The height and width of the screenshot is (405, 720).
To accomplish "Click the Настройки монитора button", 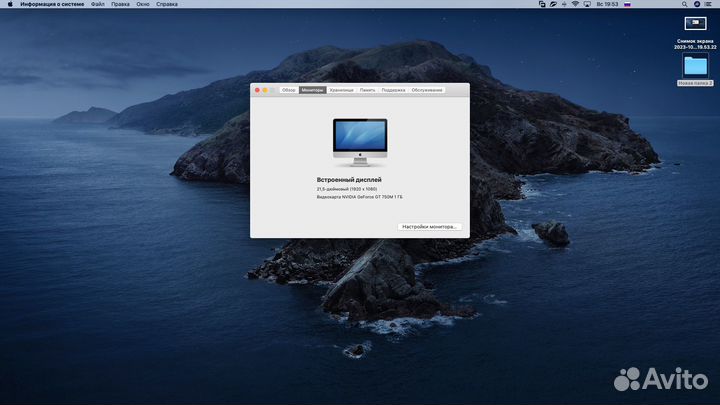I will click(x=429, y=227).
